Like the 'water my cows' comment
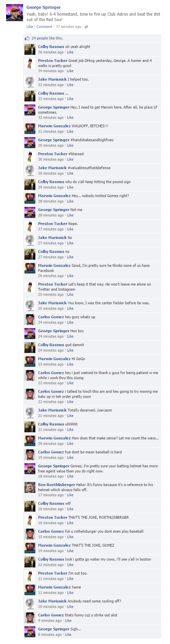The image size is (170, 644). 70,565
